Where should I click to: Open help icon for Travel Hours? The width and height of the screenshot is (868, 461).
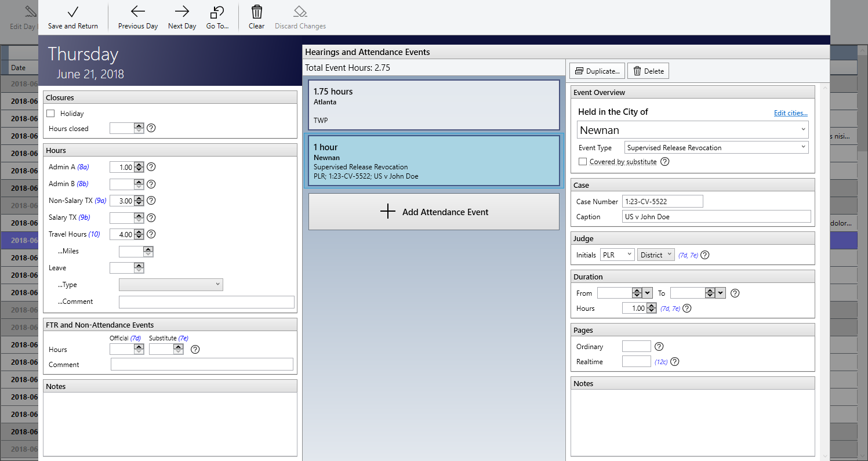click(151, 234)
